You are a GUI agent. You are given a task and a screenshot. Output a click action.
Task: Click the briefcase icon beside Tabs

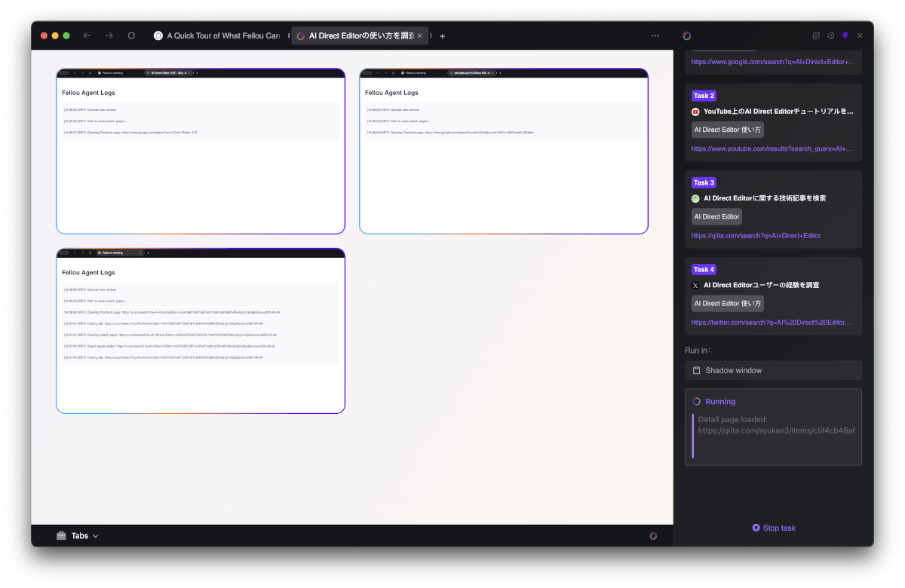point(61,536)
